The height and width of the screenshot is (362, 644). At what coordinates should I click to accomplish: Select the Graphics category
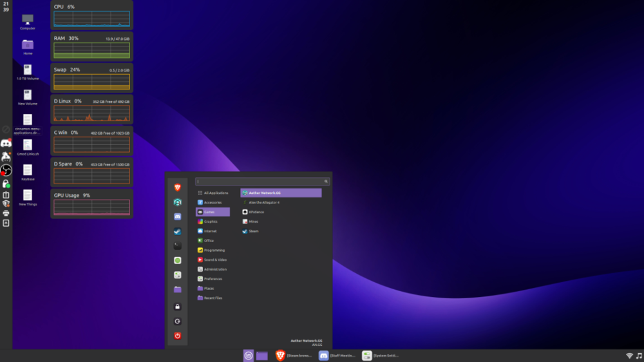(x=212, y=222)
